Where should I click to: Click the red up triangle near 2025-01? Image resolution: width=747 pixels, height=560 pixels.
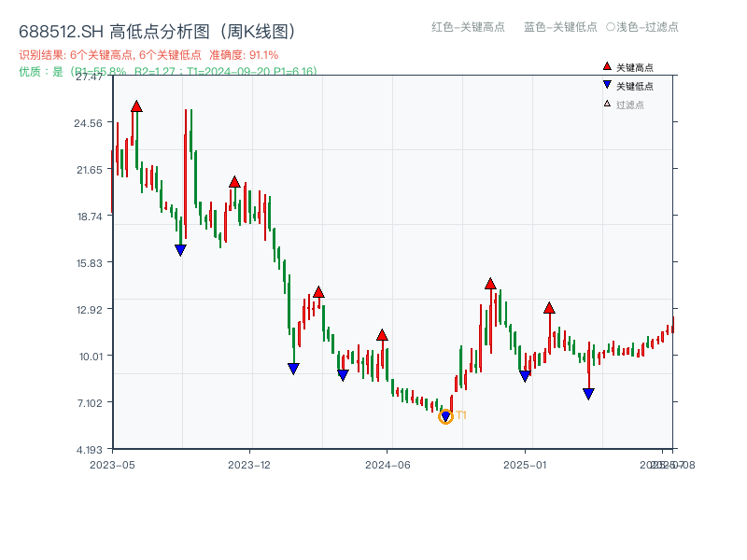tap(549, 306)
